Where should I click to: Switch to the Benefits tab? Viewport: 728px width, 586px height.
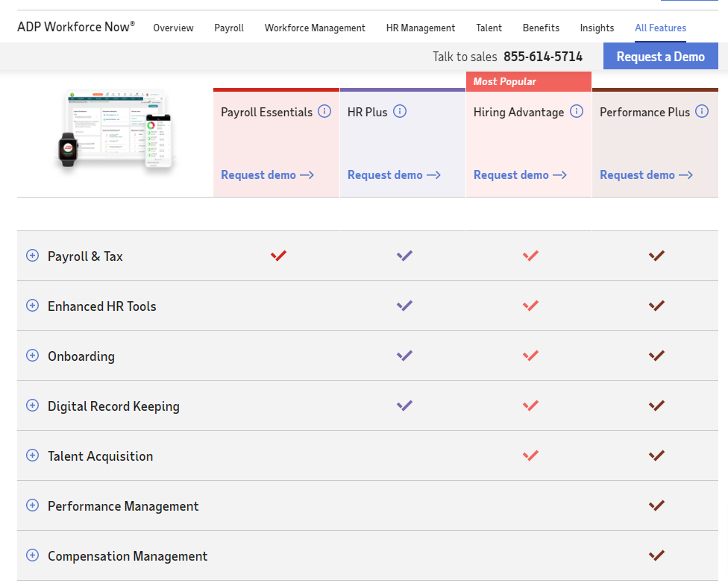point(541,28)
